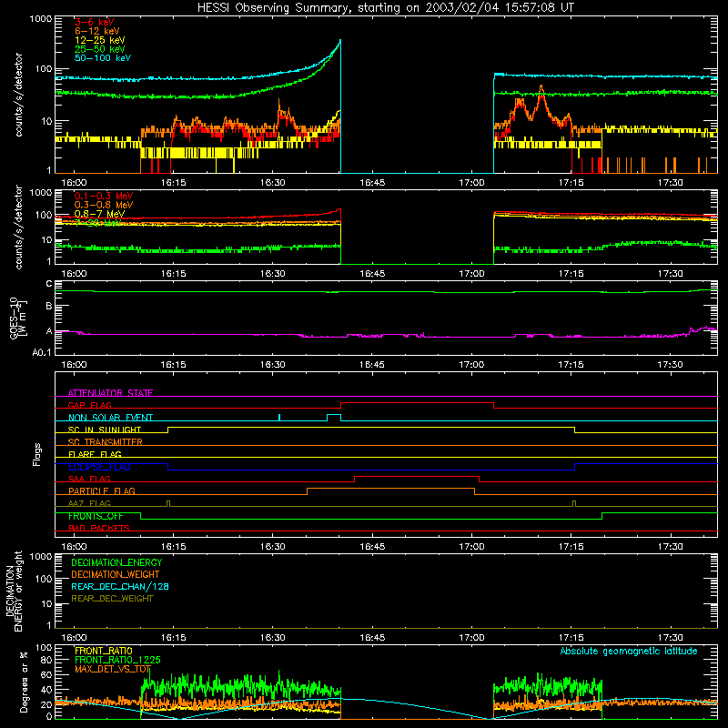Click the raised red SAA_FLAG segment
The image size is (728, 728).
[x=417, y=476]
